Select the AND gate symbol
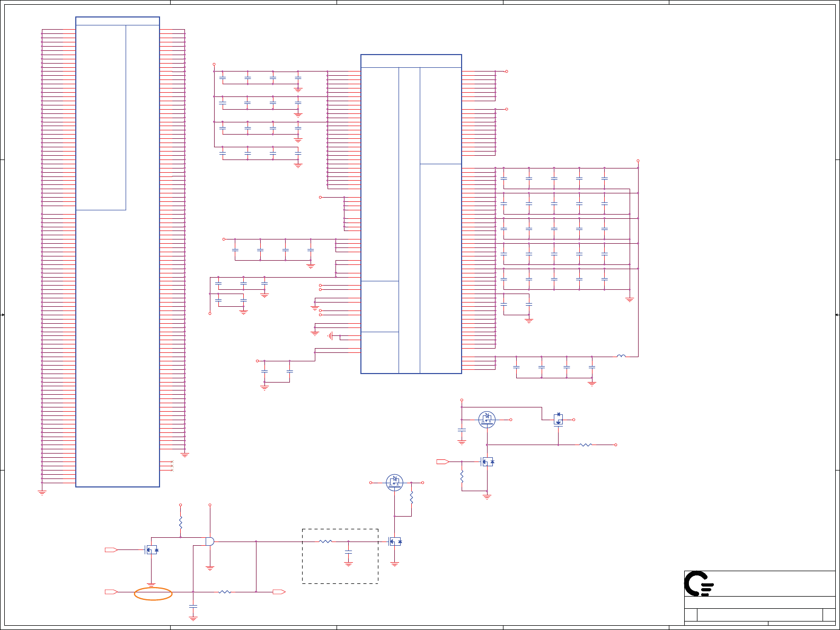 tap(210, 541)
